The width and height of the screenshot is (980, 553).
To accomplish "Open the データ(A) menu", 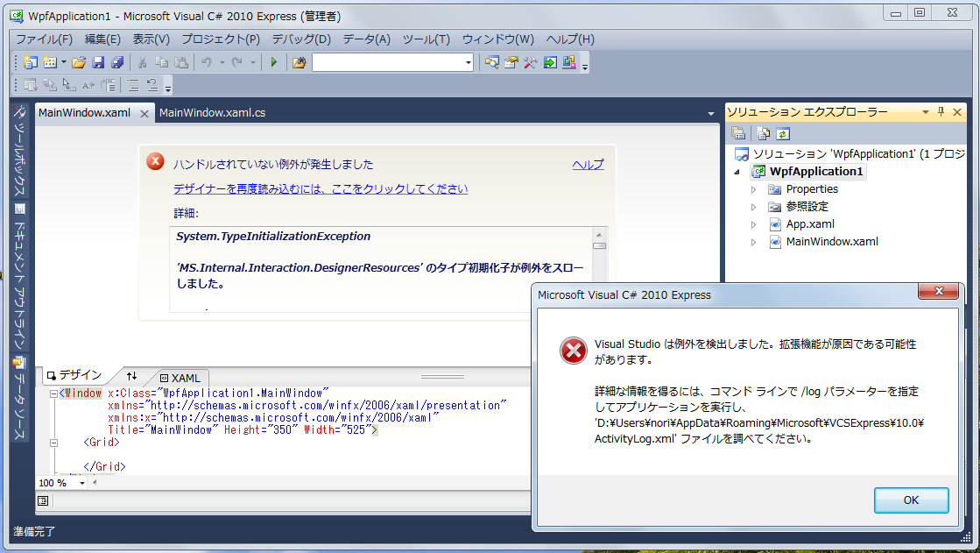I will 366,39.
